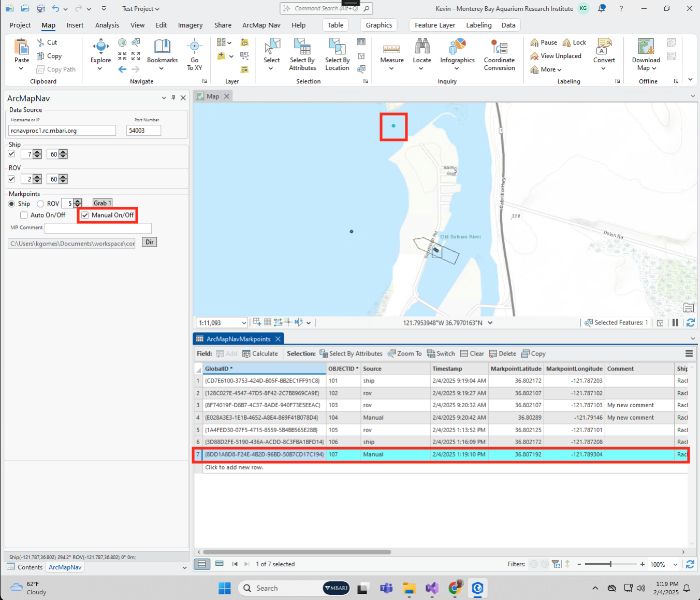
Task: Select the ROV markpoint radio button
Action: 40,204
